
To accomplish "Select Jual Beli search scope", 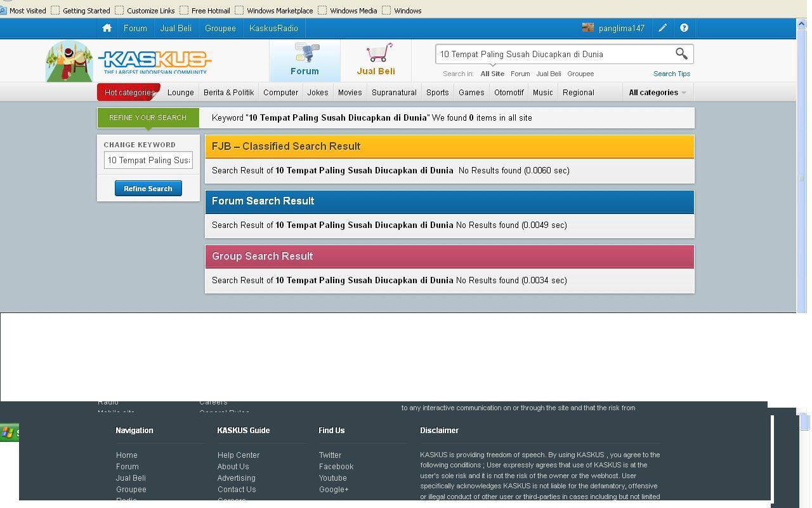I will (549, 74).
